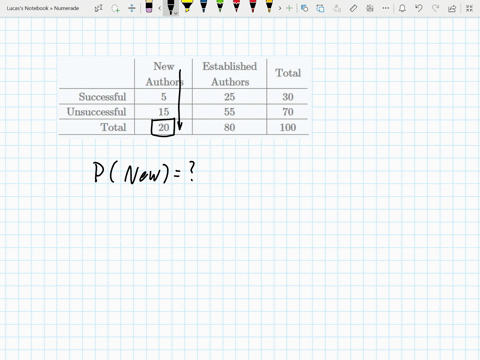The image size is (480, 360).
Task: Click the New Authors cell containing 5
Action: click(x=163, y=97)
